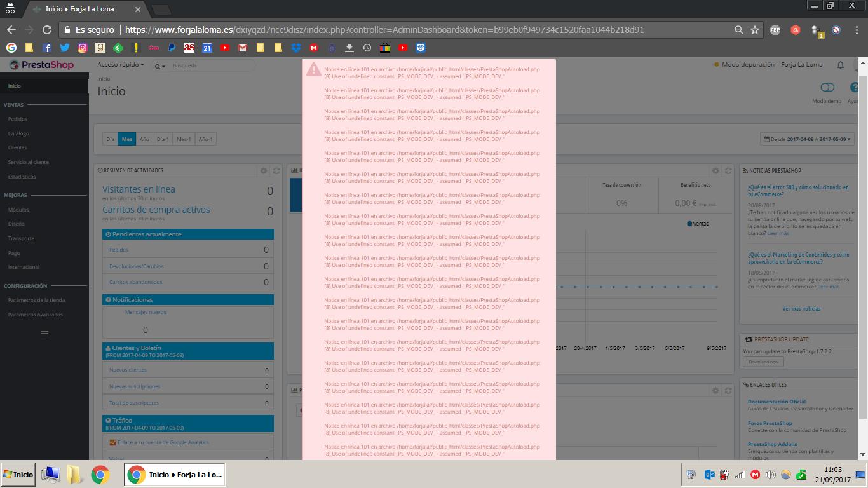Select the Día date tab
The width and height of the screenshot is (868, 488).
coord(111,139)
